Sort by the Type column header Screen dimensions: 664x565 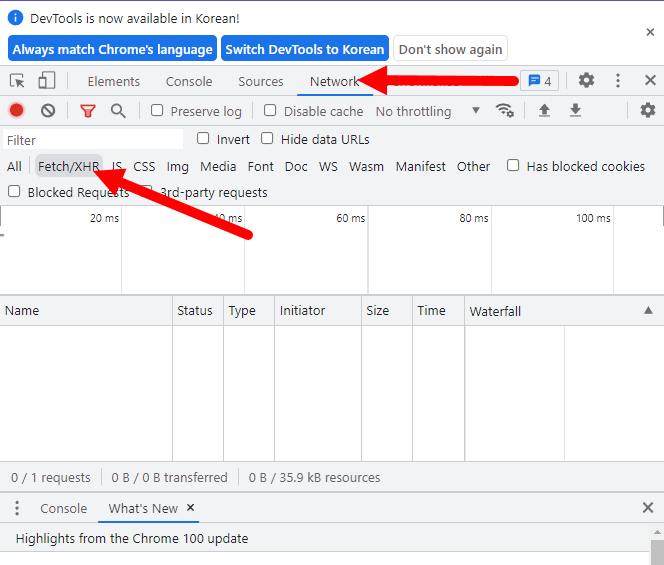coord(249,310)
